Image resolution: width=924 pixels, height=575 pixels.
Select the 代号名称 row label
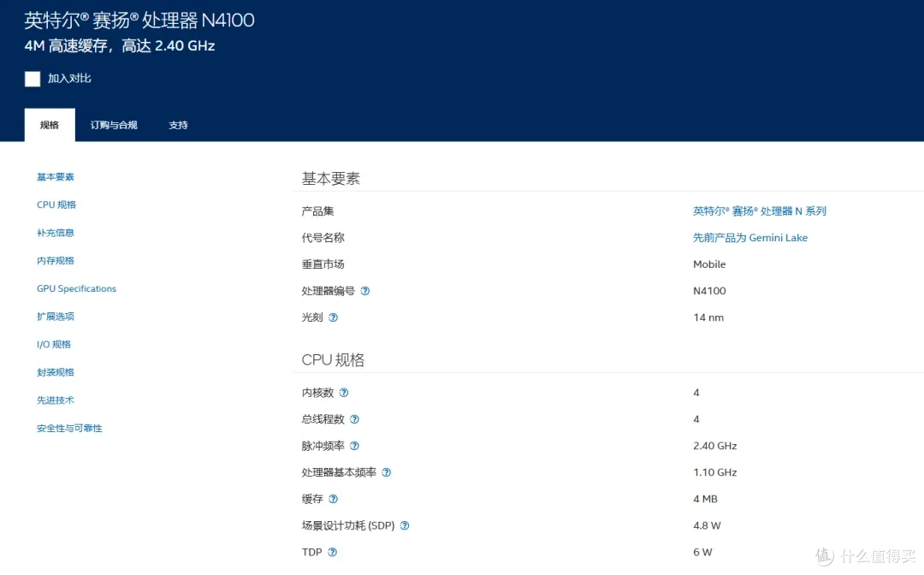pyautogui.click(x=323, y=237)
